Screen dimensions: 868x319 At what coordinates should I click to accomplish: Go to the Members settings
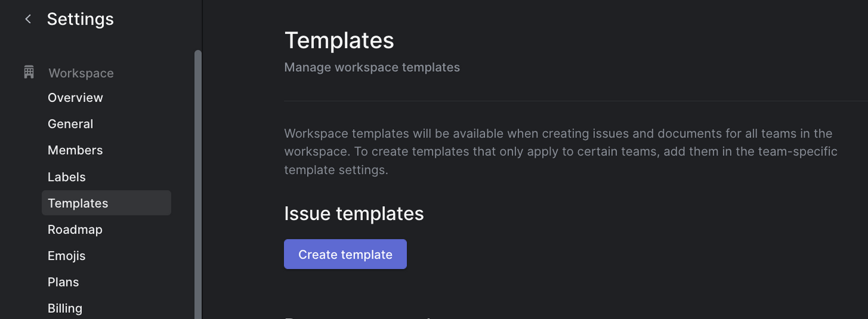(75, 150)
